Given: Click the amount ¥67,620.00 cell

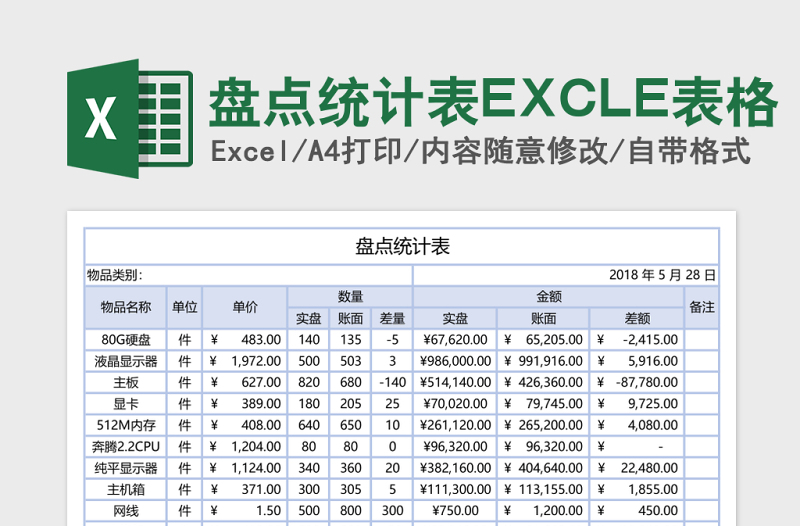Looking at the screenshot, I should 455,340.
